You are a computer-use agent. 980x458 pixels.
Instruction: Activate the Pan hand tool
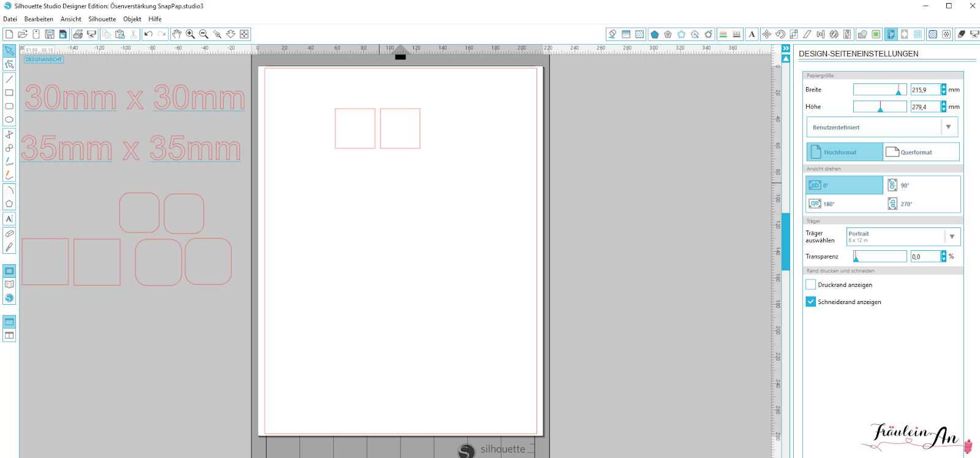(177, 34)
